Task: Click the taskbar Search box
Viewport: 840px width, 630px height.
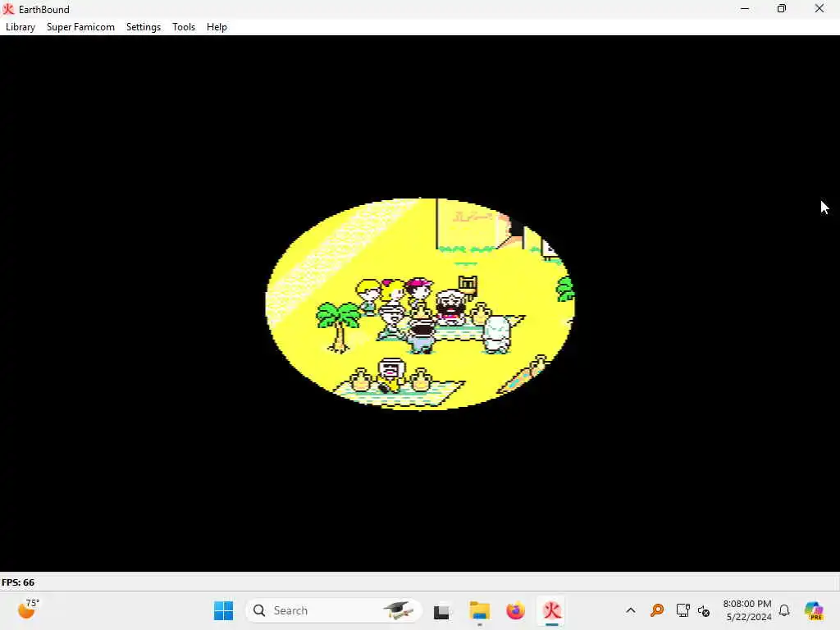Action: (x=334, y=610)
